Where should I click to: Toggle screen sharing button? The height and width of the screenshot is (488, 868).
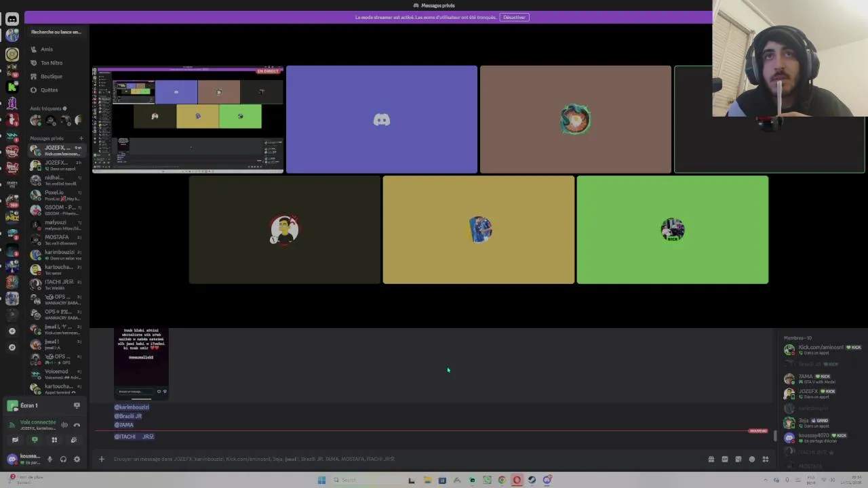[x=35, y=440]
